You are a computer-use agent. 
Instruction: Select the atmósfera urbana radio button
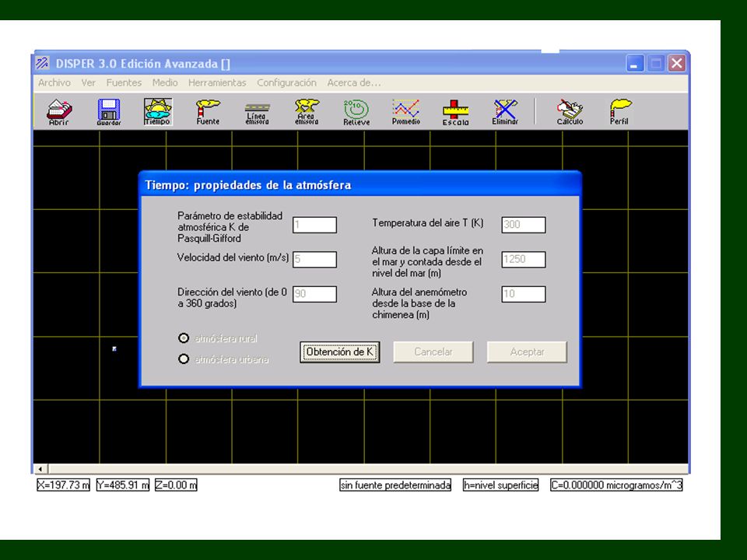184,359
